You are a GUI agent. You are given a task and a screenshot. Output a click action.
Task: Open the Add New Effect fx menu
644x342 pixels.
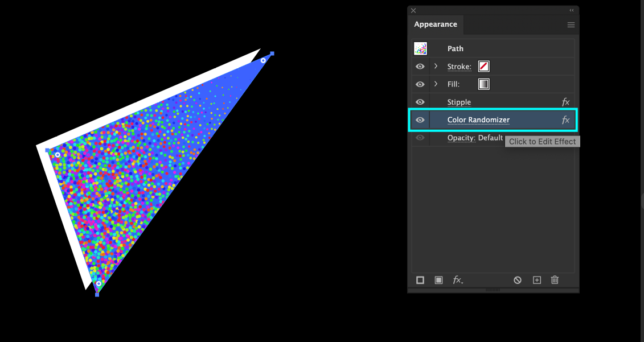click(x=458, y=280)
